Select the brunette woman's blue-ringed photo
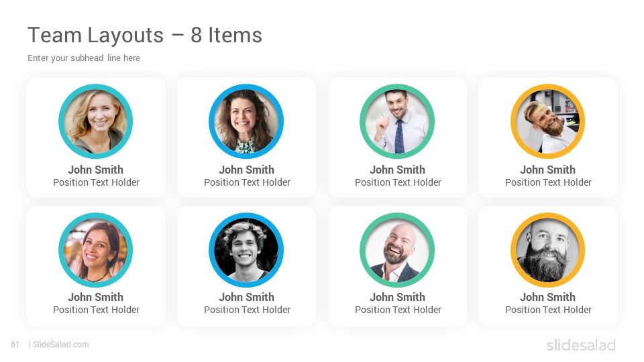The height and width of the screenshot is (362, 644). coord(246,121)
